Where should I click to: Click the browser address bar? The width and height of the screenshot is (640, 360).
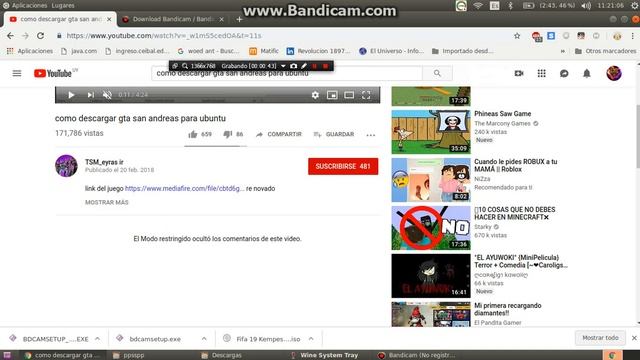[x=286, y=36]
